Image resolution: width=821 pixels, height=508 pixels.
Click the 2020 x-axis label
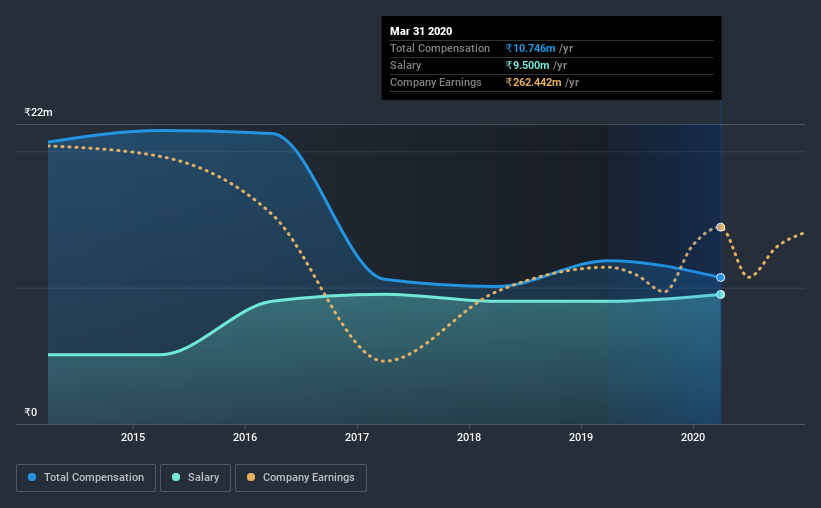(x=693, y=437)
